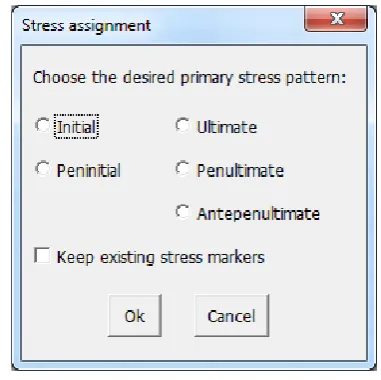Click the 'Peninitial' label text

(89, 170)
